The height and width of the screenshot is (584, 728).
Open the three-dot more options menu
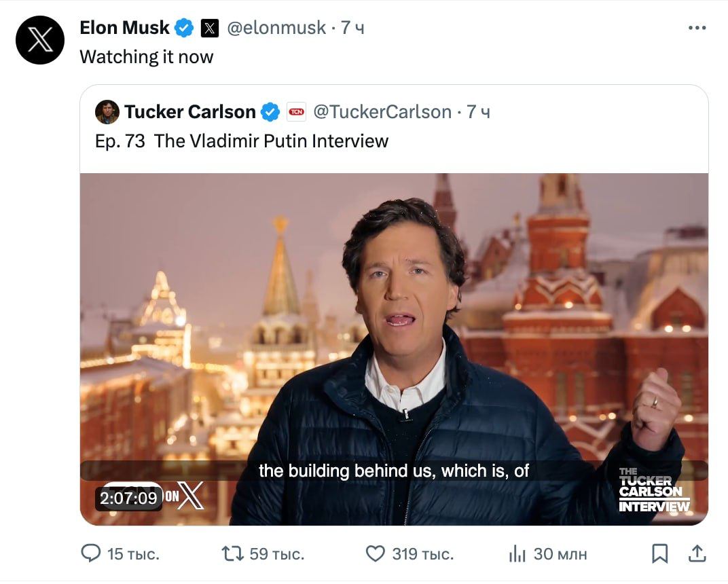point(697,28)
